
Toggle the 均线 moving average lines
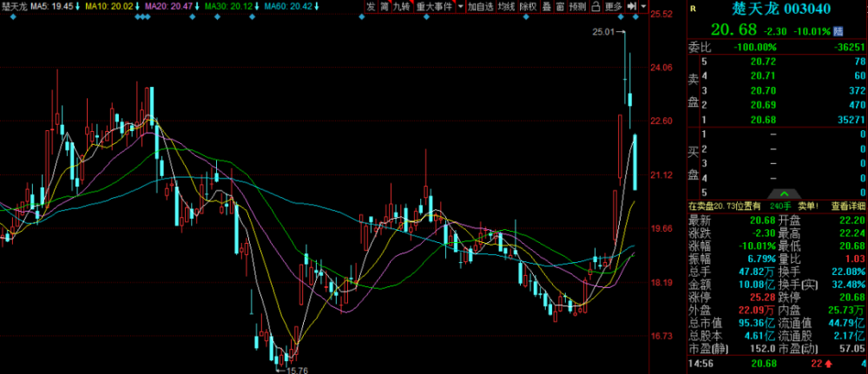coord(506,6)
